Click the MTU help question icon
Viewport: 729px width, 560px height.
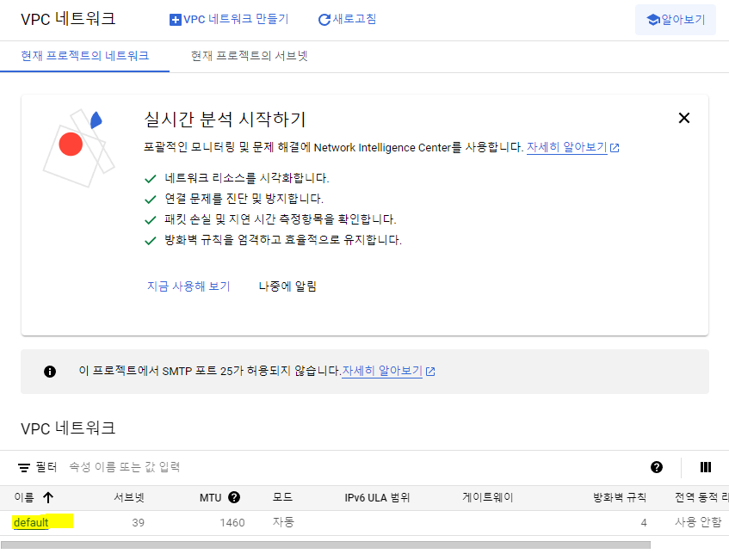234,497
